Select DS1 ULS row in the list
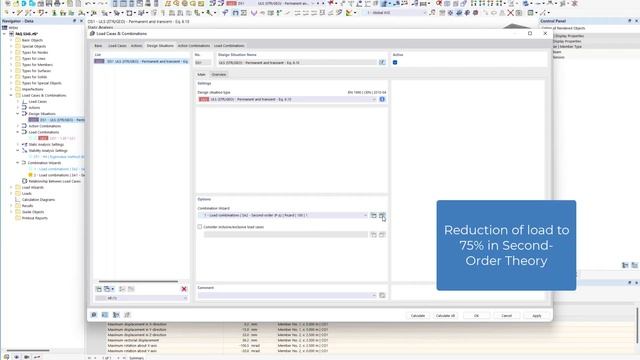Viewport: 640px width, 360px height. tap(141, 61)
